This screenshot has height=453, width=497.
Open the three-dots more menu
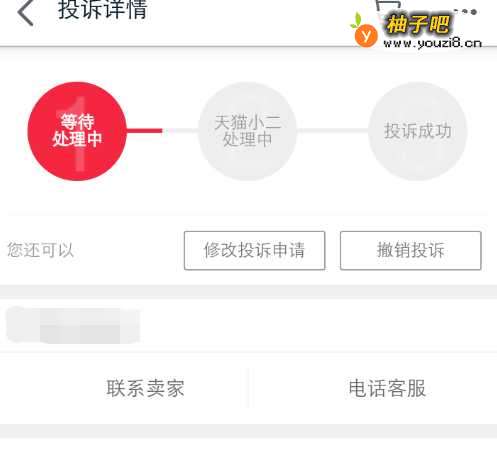[465, 12]
